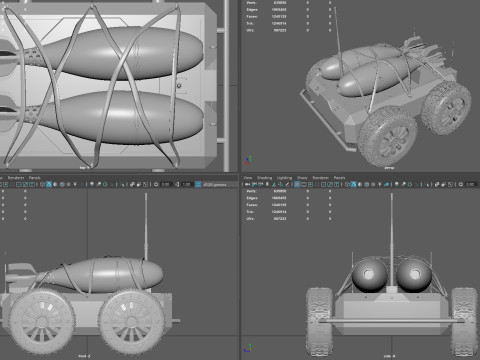The image size is (480, 360).
Task: Toggle Use Default Material in side panel toolbar
Action: click(x=360, y=184)
